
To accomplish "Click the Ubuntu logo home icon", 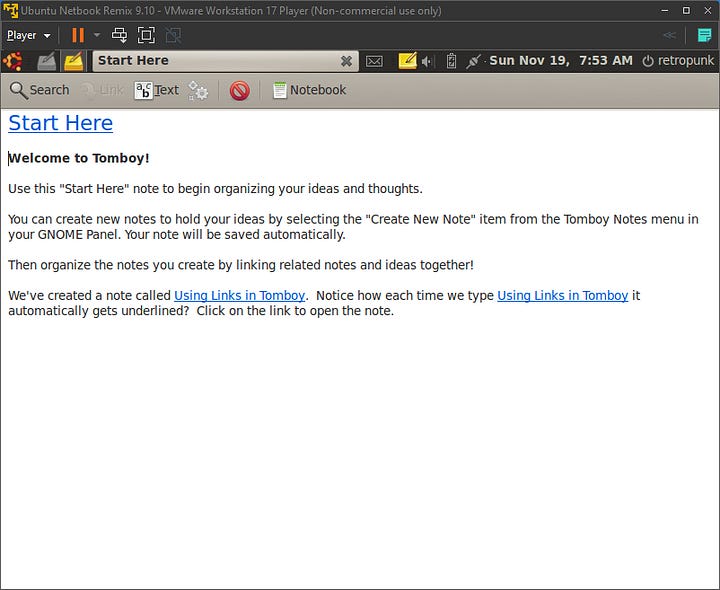I will click(12, 61).
